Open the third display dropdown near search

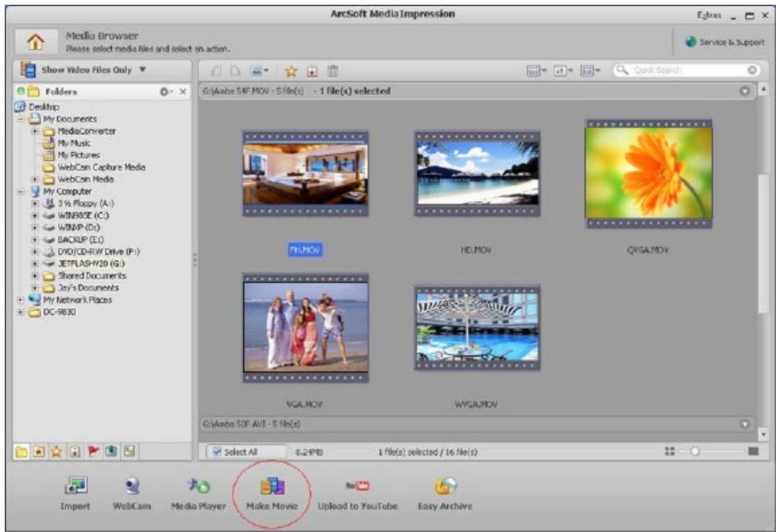590,71
